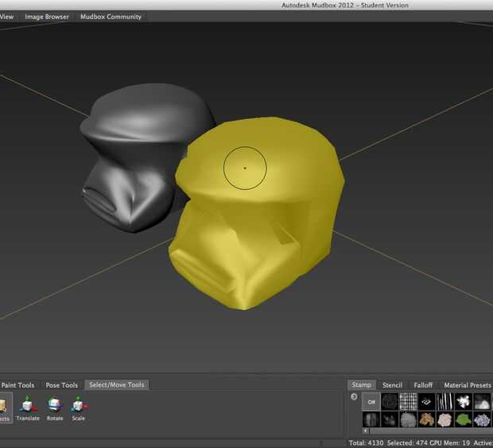Turn stamp off with the Off tile
The image size is (493, 448).
tap(371, 402)
